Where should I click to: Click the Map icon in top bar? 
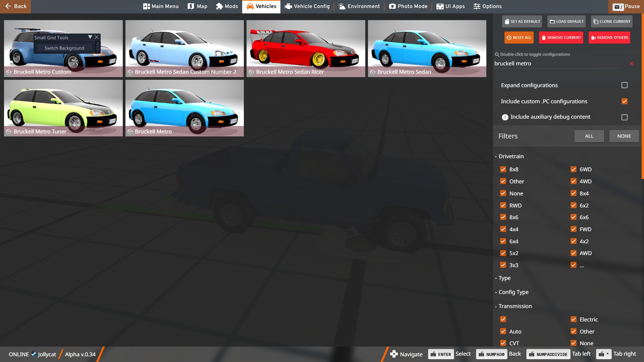(x=191, y=6)
